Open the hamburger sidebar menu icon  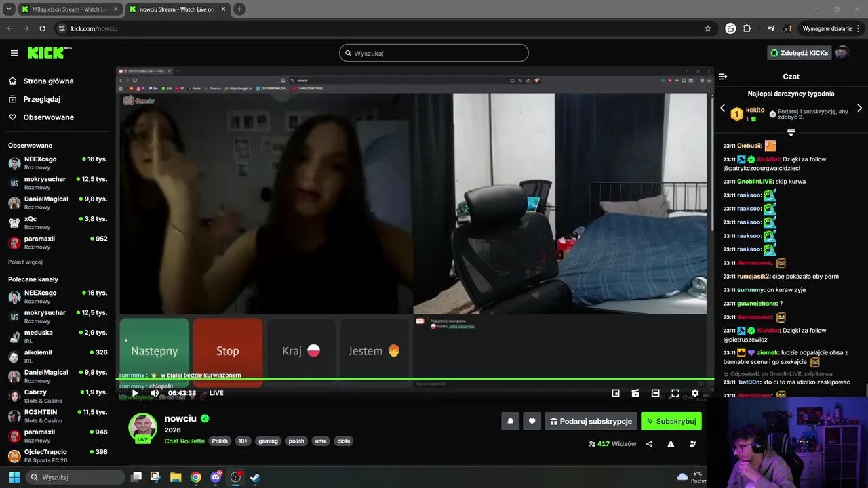click(14, 53)
